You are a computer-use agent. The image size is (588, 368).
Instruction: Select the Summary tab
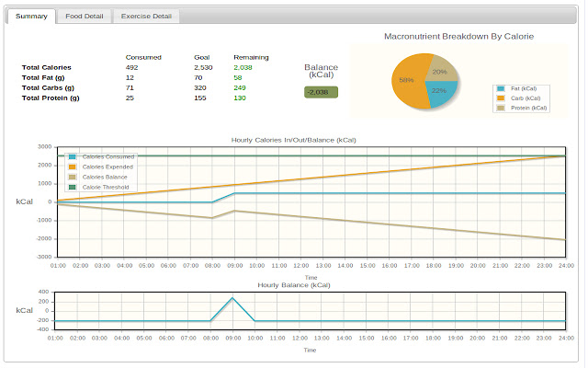[31, 17]
